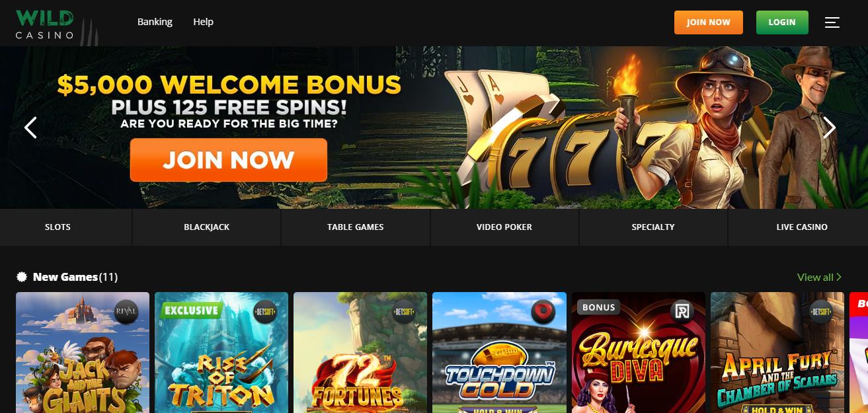Click the green Login button
This screenshot has height=413, width=868.
tap(782, 22)
